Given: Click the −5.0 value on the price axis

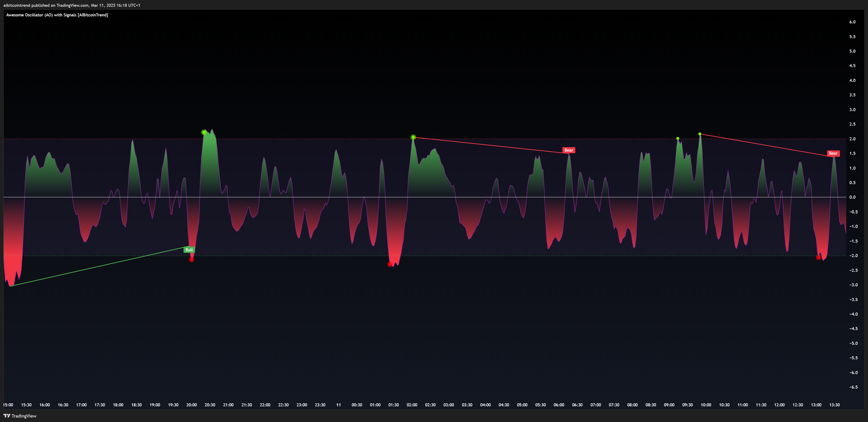Looking at the screenshot, I should coord(853,343).
